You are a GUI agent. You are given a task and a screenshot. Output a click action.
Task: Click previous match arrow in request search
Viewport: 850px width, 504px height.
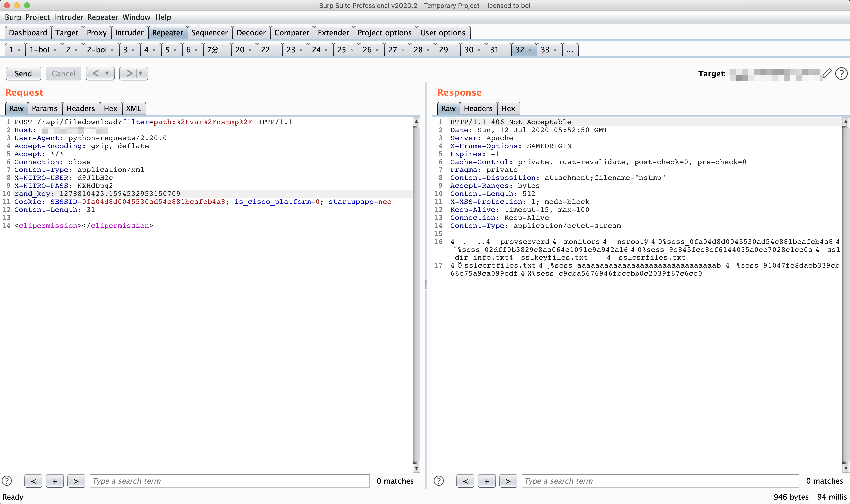click(x=33, y=481)
